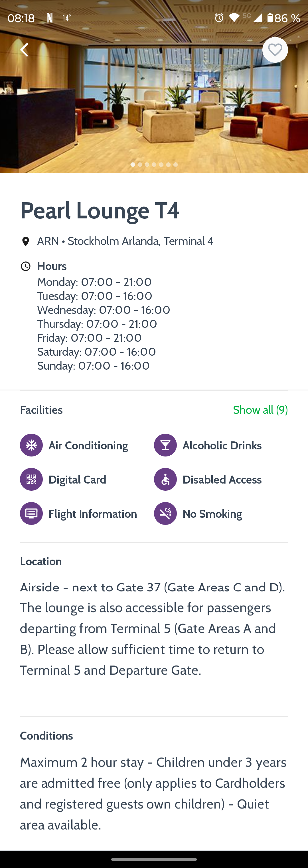Tap the location pin icon

pos(26,241)
